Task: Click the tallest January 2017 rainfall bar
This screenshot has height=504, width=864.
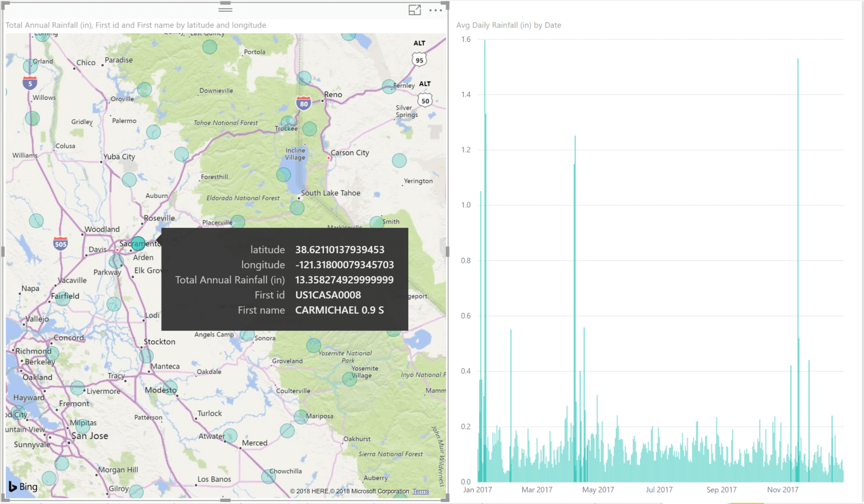Action: click(485, 261)
